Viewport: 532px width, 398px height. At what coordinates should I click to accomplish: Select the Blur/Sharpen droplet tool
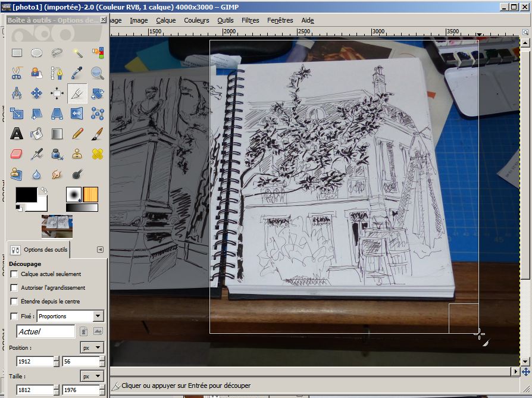37,174
